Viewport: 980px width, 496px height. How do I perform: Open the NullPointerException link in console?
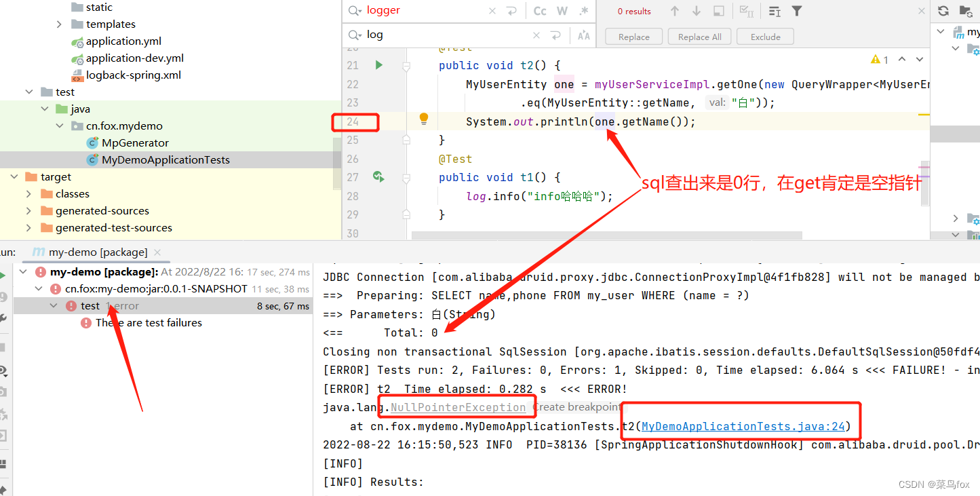pos(458,407)
